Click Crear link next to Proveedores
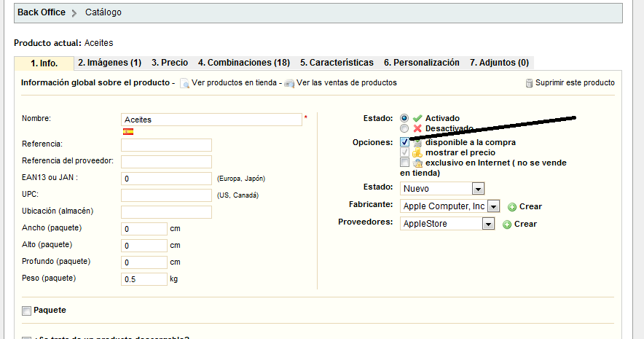This screenshot has height=339, width=644. pyautogui.click(x=526, y=224)
